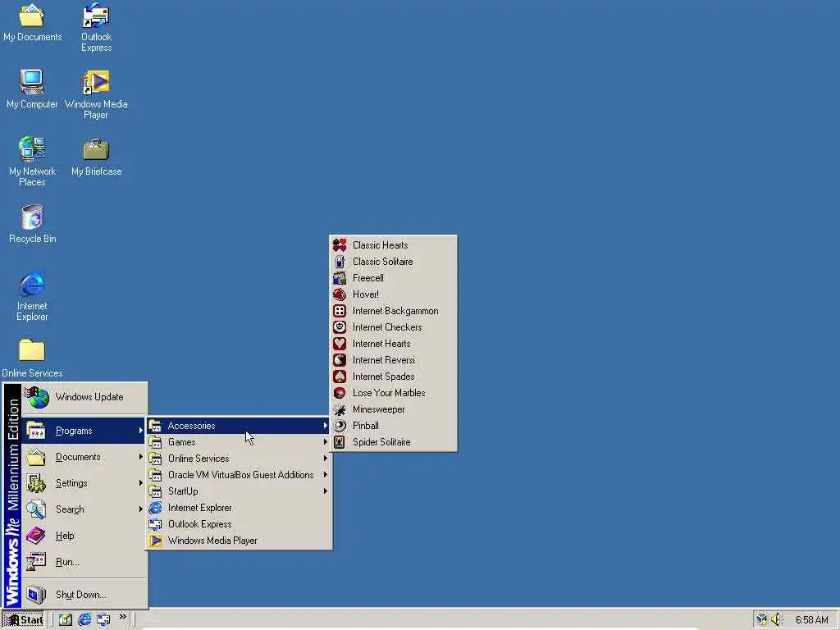Click the Pinball ball icon
Image resolution: width=840 pixels, height=630 pixels.
tap(340, 426)
